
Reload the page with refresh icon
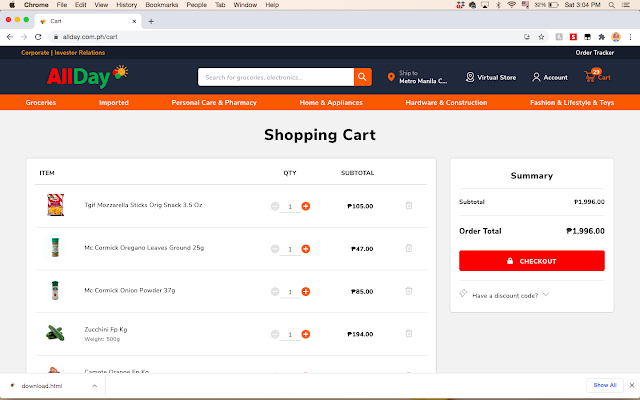click(38, 37)
